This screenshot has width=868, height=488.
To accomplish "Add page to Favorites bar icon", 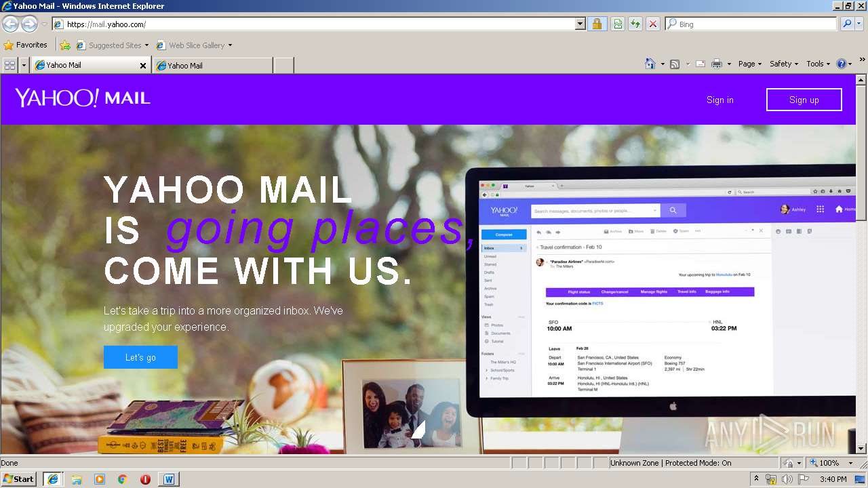I will 64,45.
